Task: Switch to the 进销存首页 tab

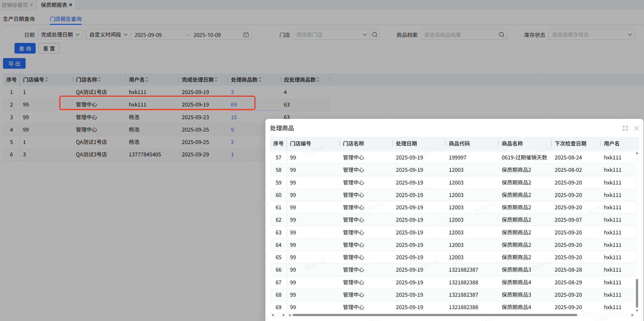Action: point(15,5)
